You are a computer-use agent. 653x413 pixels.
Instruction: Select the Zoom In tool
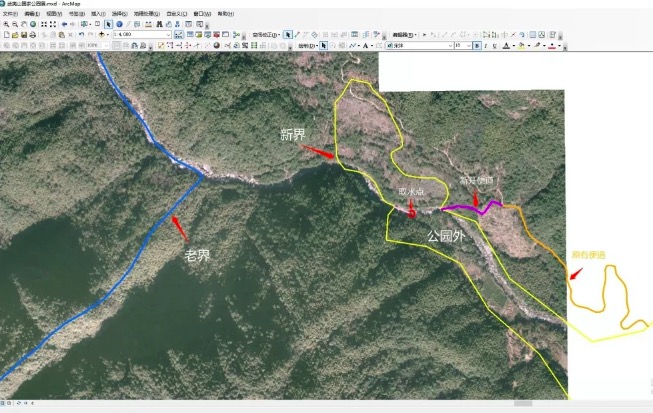tap(6, 24)
